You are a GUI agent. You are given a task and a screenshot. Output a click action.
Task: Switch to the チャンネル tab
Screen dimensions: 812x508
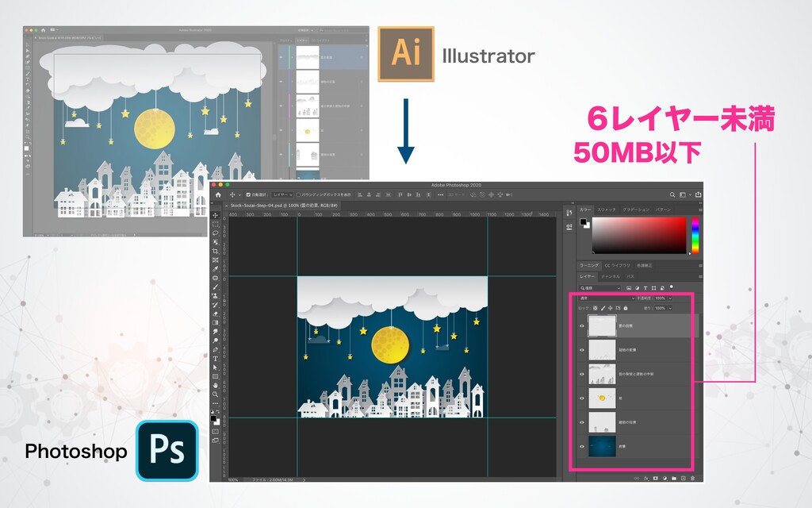611,277
